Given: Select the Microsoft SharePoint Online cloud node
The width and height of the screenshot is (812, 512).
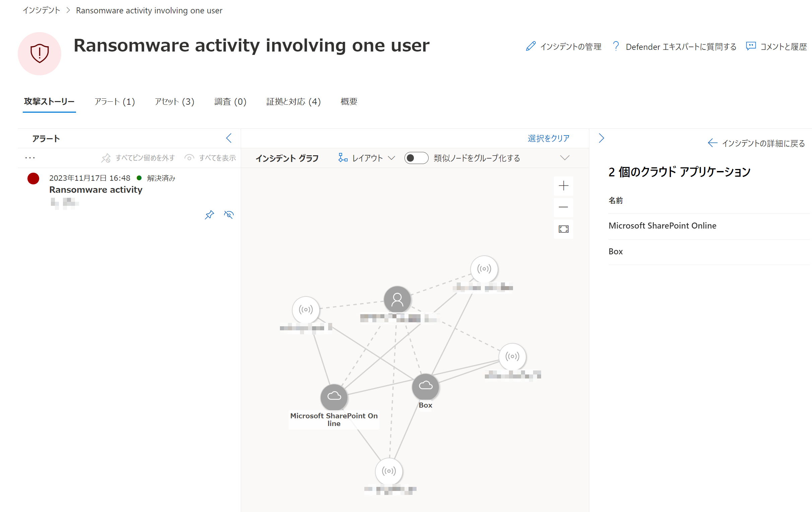Looking at the screenshot, I should (x=334, y=397).
